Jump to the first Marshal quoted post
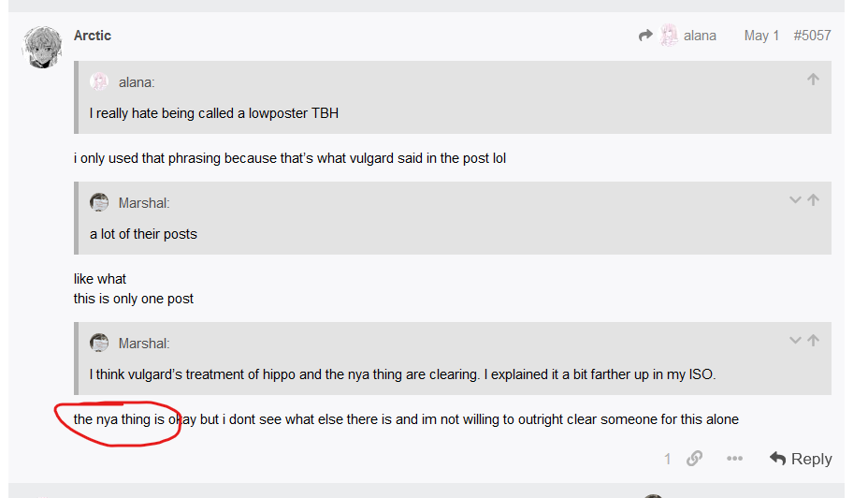 tap(813, 200)
